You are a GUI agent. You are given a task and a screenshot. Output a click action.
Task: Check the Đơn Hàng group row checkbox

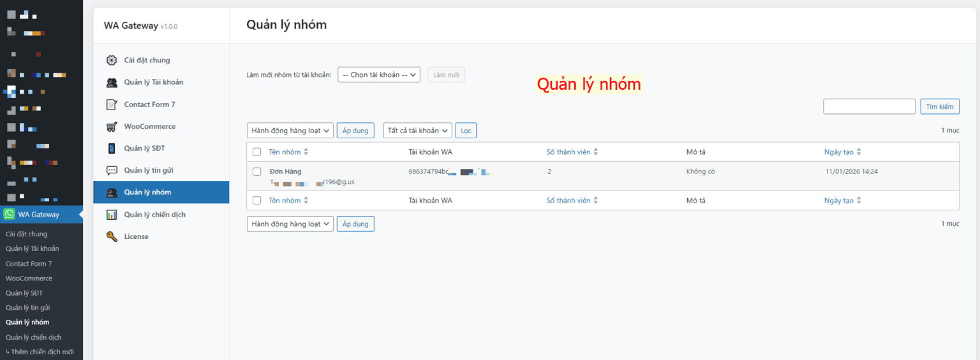tap(256, 171)
